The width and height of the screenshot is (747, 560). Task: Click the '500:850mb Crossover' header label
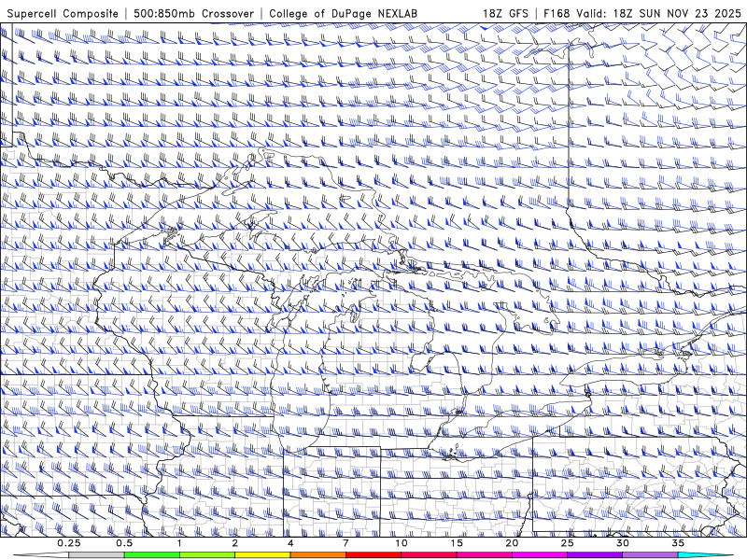pyautogui.click(x=194, y=13)
